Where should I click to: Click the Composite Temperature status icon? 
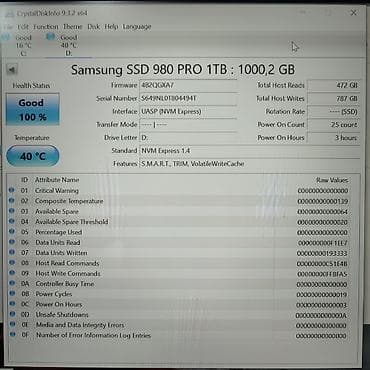coord(12,200)
